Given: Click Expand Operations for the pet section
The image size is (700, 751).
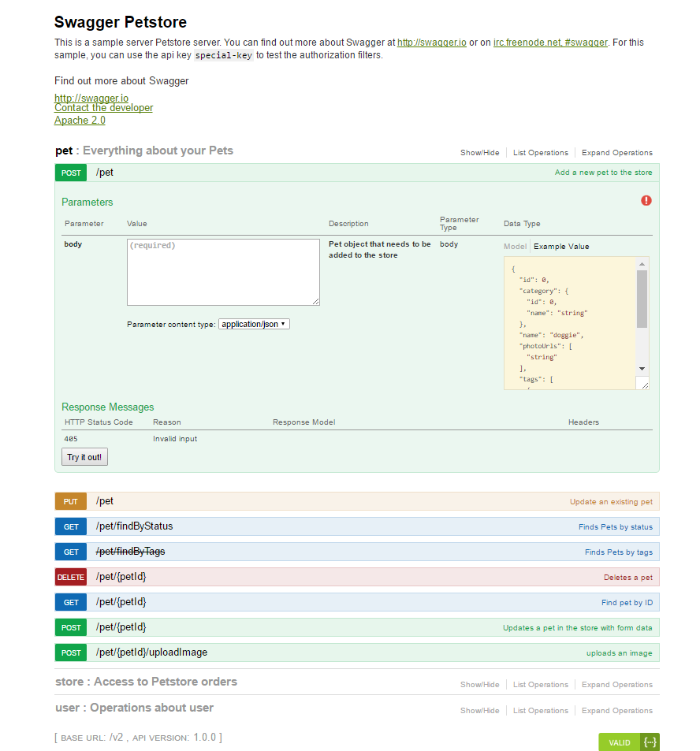Looking at the screenshot, I should [x=617, y=152].
